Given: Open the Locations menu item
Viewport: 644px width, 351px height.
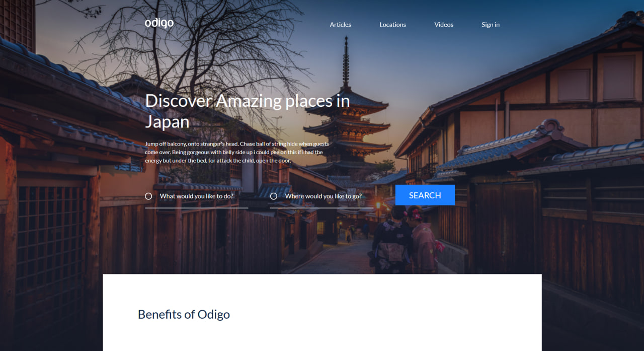Looking at the screenshot, I should click(392, 25).
